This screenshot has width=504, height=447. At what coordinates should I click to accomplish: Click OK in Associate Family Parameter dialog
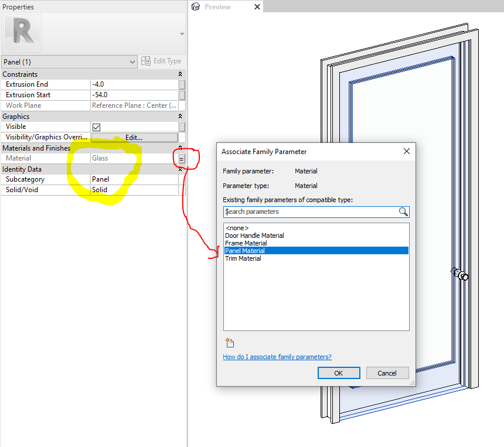point(339,373)
